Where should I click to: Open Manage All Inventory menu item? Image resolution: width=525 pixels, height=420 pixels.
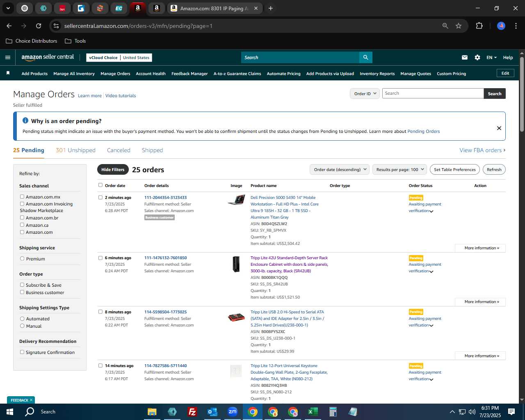click(74, 74)
